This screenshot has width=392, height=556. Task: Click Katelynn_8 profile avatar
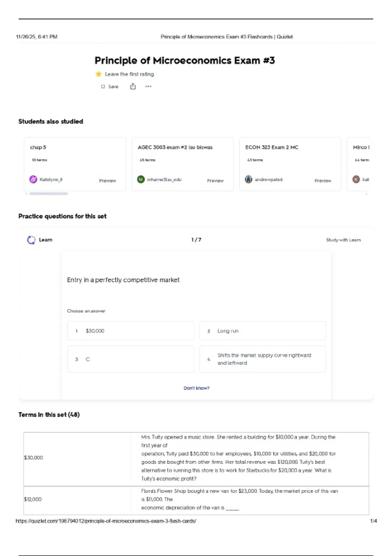point(33,179)
